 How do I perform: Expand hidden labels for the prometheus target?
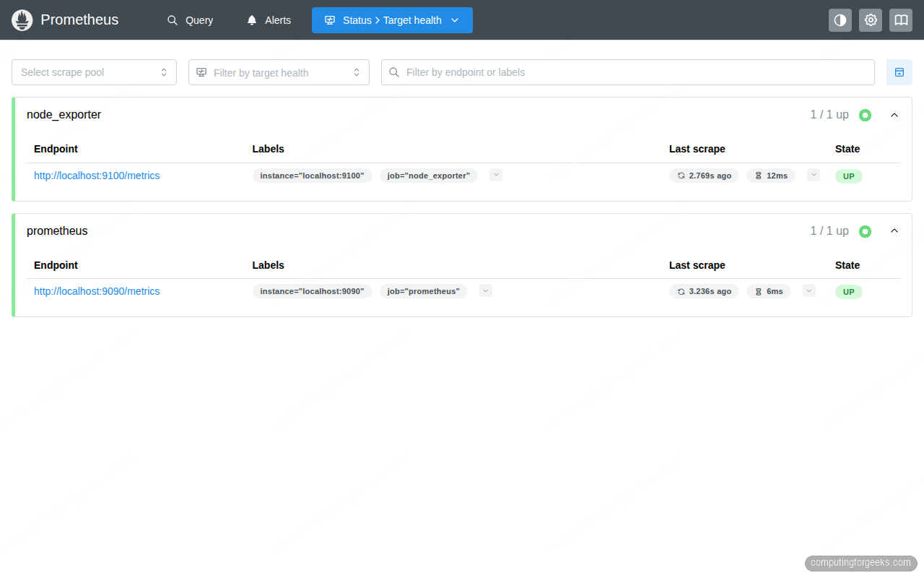(x=485, y=290)
